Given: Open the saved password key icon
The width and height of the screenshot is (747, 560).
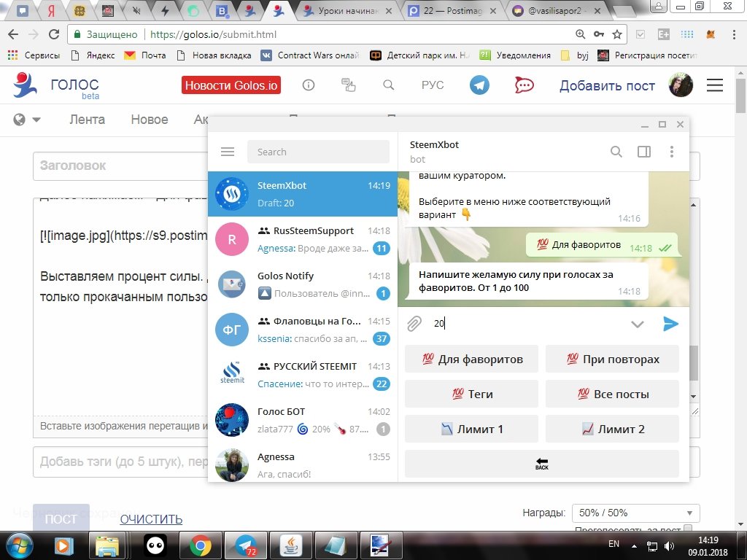Looking at the screenshot, I should point(599,34).
